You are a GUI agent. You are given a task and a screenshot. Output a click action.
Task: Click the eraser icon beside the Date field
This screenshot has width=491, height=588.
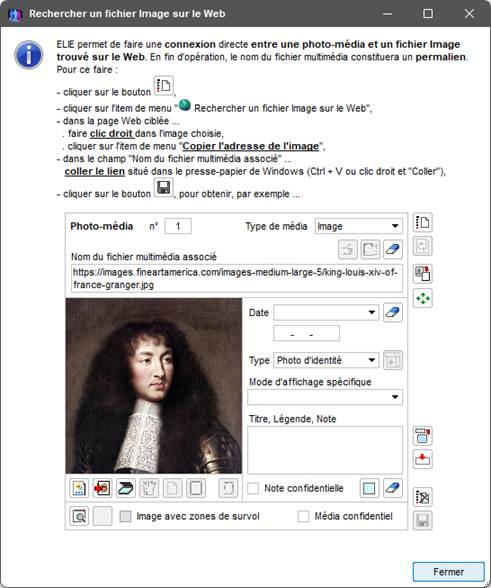[393, 312]
